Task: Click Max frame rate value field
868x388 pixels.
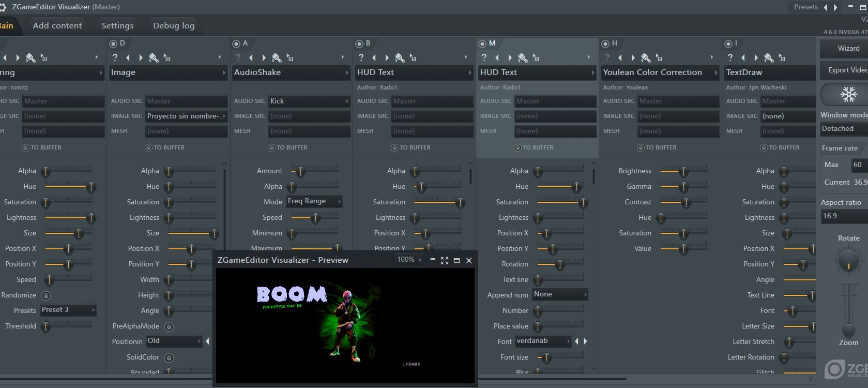Action: (x=859, y=165)
